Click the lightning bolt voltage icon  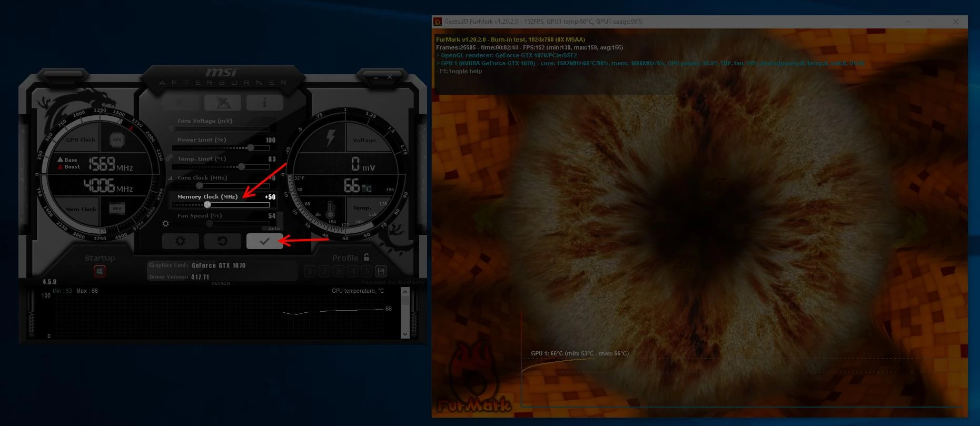pyautogui.click(x=330, y=137)
